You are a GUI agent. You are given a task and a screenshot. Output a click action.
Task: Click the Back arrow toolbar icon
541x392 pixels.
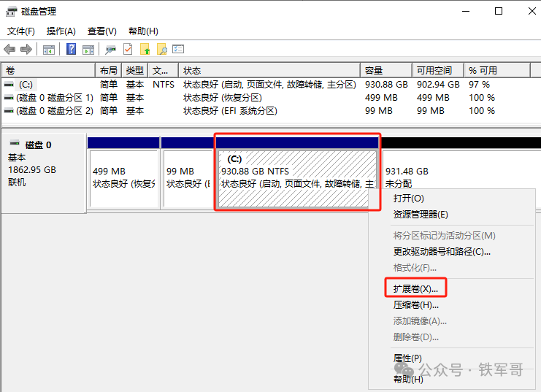pyautogui.click(x=9, y=50)
